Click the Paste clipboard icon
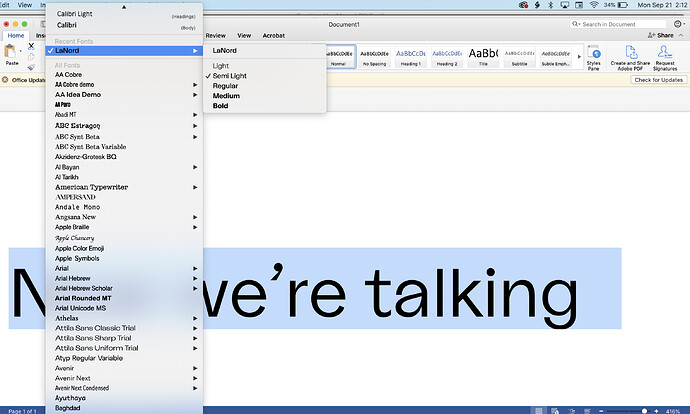690x414 pixels. (x=10, y=51)
